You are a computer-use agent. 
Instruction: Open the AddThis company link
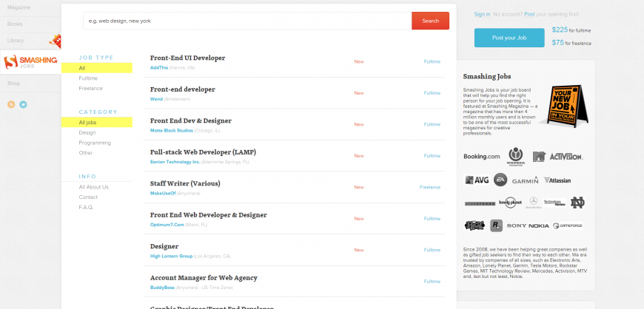pos(159,68)
